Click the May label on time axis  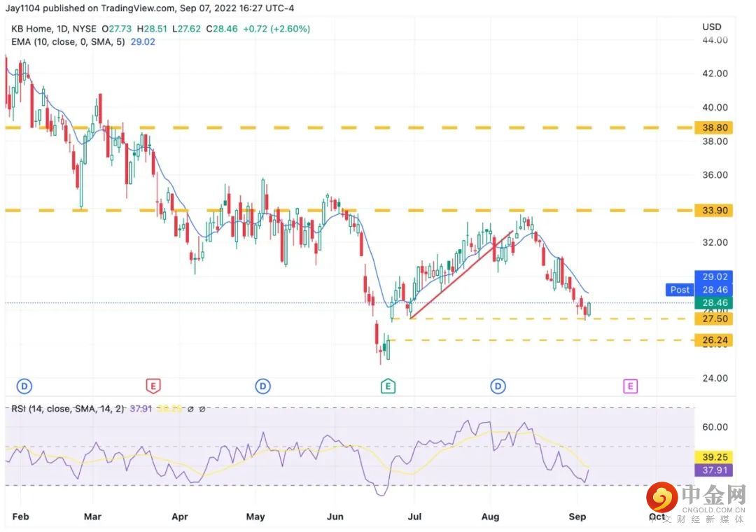[x=255, y=517]
